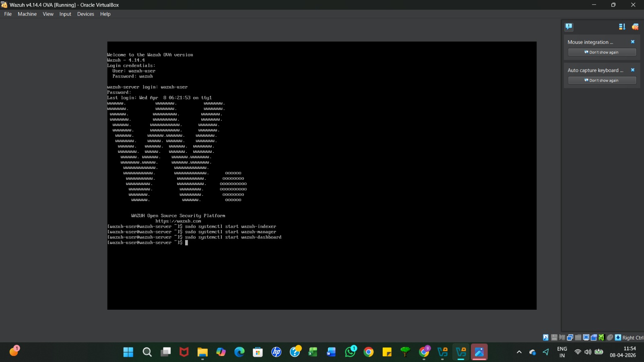644x362 pixels.
Task: Open the View menu
Action: 48,14
